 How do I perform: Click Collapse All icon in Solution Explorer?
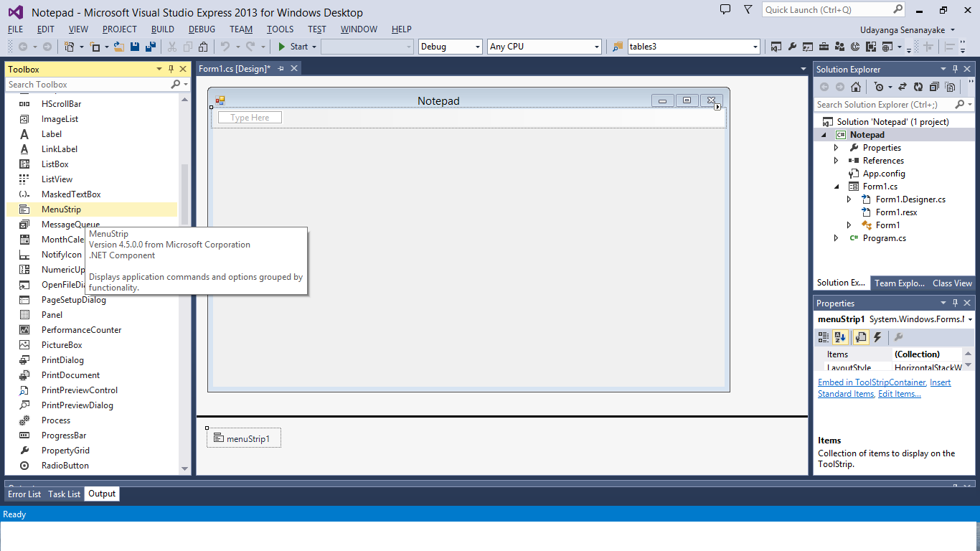coord(934,87)
